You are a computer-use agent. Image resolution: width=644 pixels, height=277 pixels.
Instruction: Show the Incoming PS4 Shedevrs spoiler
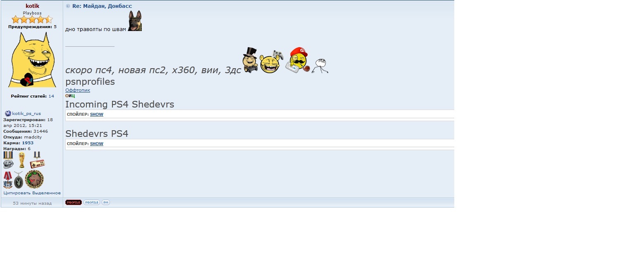tap(97, 115)
